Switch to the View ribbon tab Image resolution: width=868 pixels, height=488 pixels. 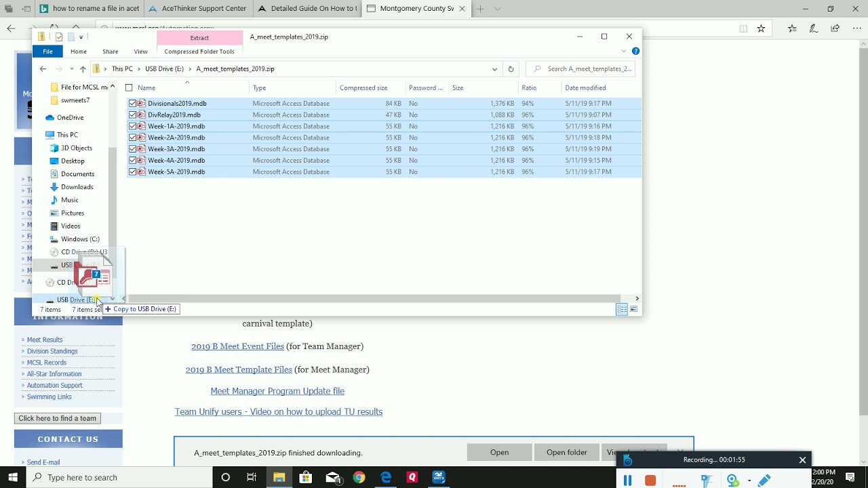pos(140,52)
